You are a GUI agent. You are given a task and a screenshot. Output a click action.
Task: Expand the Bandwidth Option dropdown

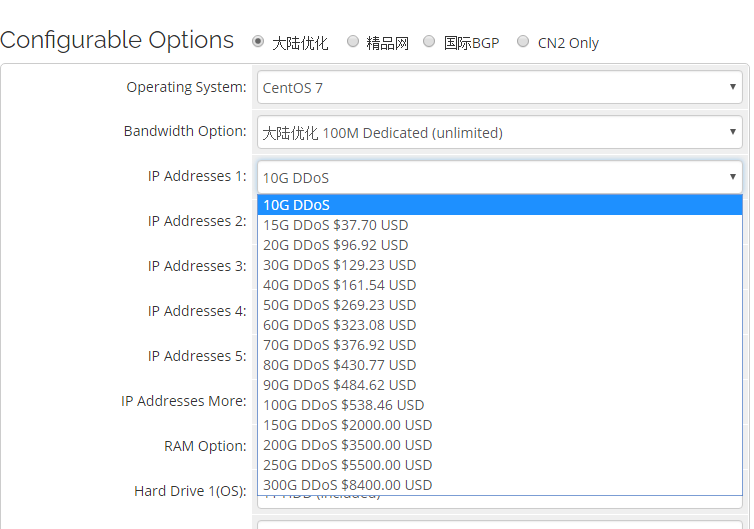coord(499,132)
